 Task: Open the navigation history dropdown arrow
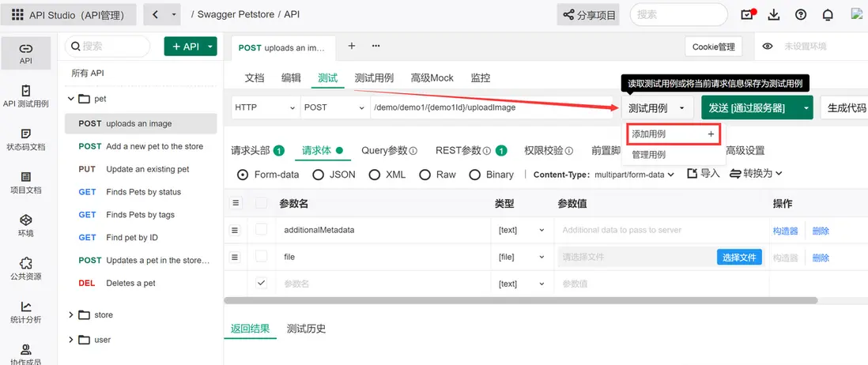coord(174,14)
